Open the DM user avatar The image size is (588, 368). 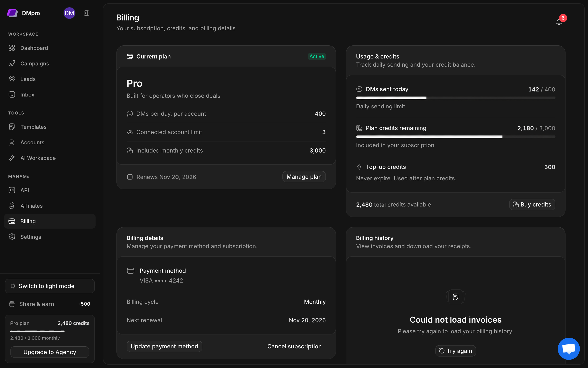coord(69,13)
